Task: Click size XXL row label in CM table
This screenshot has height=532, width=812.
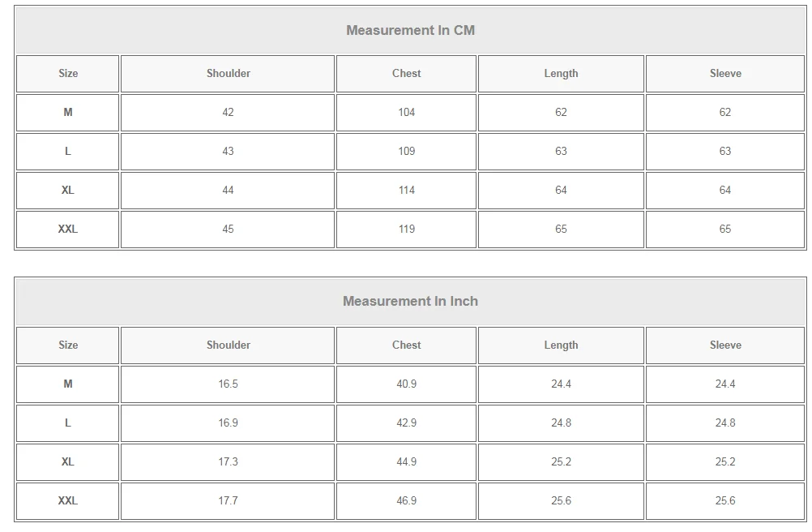Action: (x=68, y=229)
